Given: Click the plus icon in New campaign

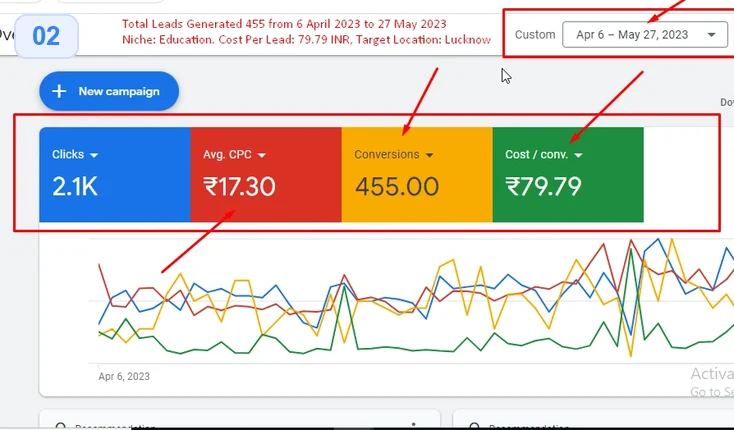Looking at the screenshot, I should pyautogui.click(x=59, y=91).
